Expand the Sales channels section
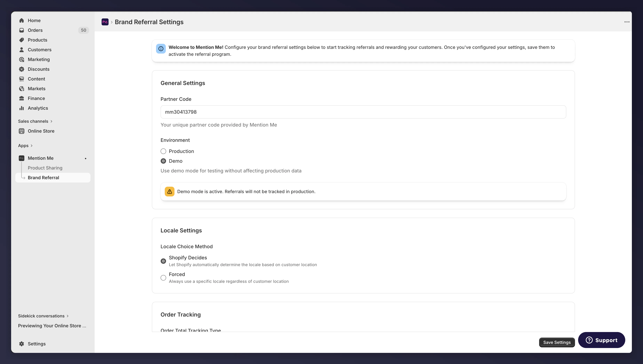The height and width of the screenshot is (364, 643). [35, 121]
